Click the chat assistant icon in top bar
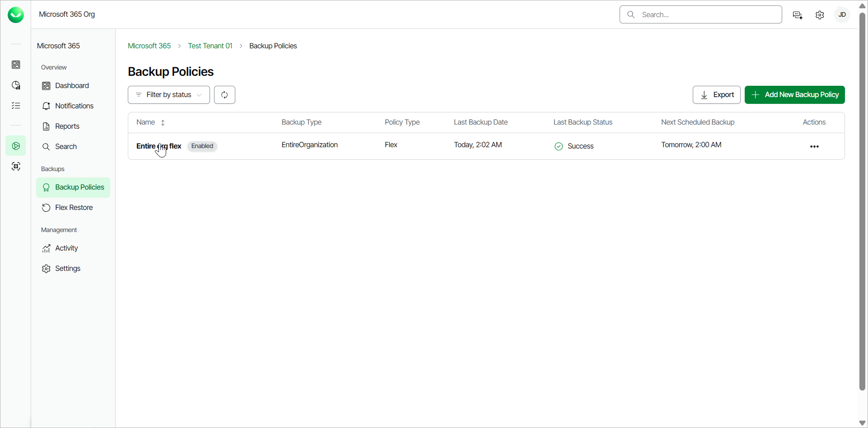Screen dimensions: 868x428 (x=798, y=15)
